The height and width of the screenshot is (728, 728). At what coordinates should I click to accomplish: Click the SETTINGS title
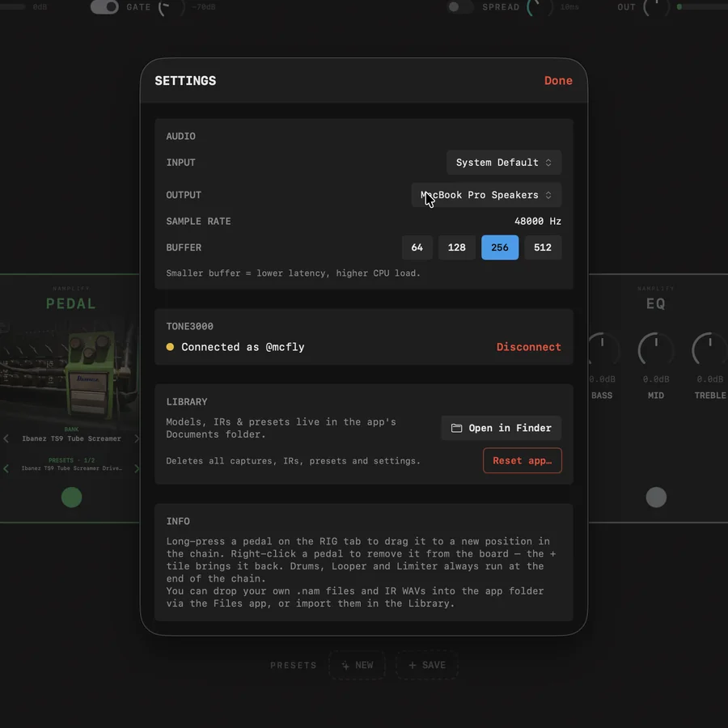pyautogui.click(x=185, y=81)
